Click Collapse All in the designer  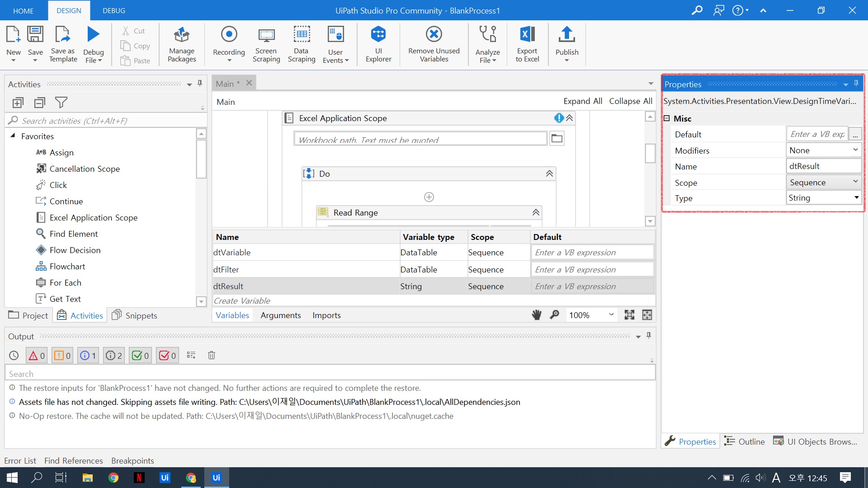coord(630,101)
